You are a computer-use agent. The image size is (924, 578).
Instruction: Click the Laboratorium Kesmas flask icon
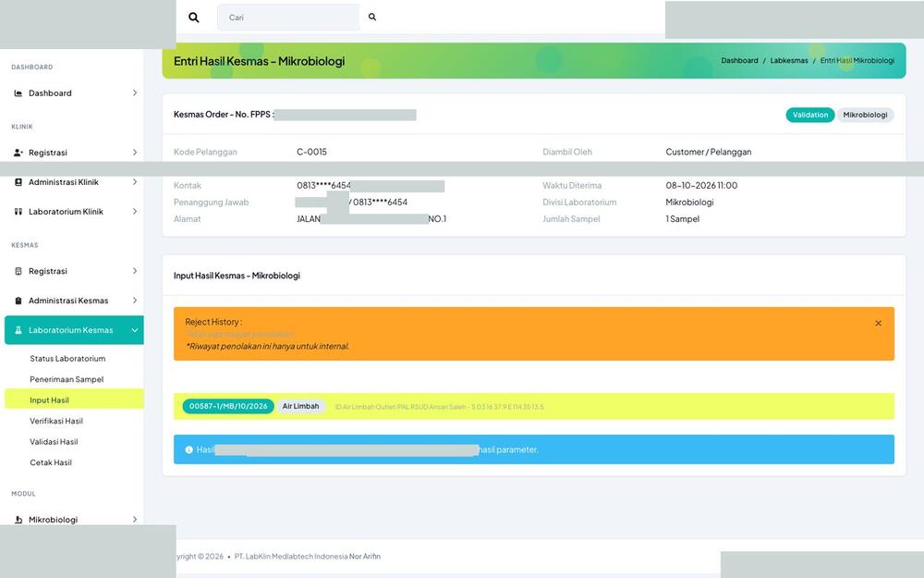point(18,330)
